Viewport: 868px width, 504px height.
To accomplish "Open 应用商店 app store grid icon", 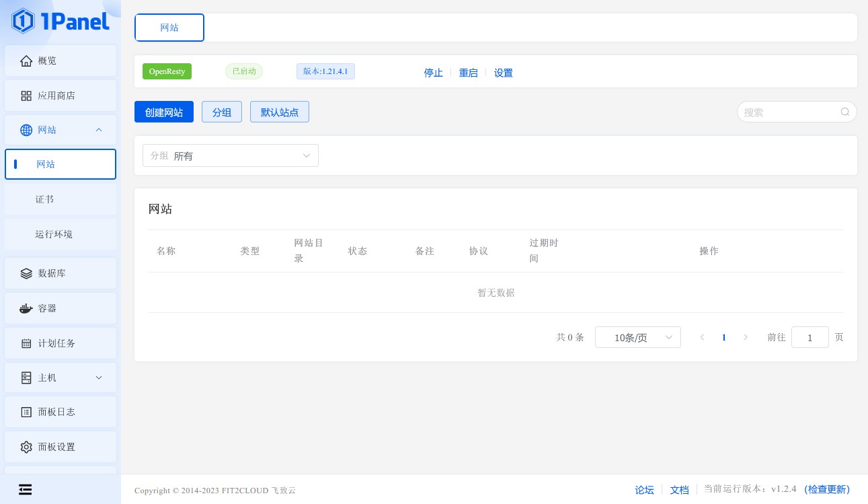I will [26, 96].
